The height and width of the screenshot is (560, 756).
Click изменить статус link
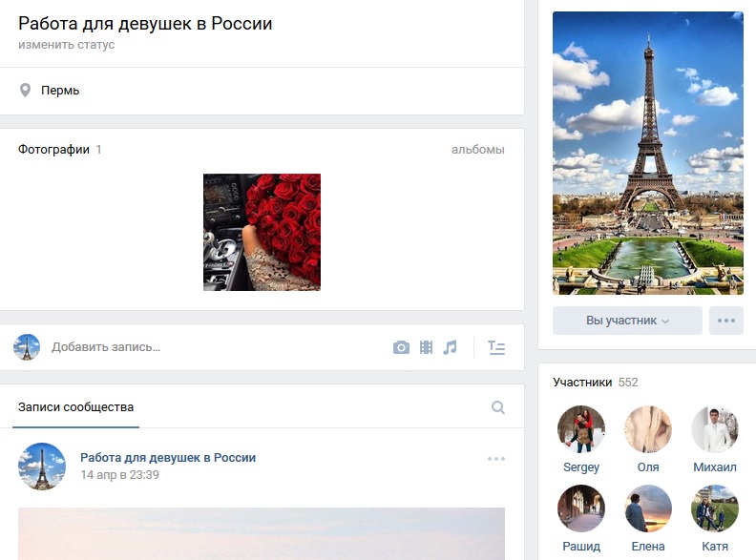click(x=67, y=44)
